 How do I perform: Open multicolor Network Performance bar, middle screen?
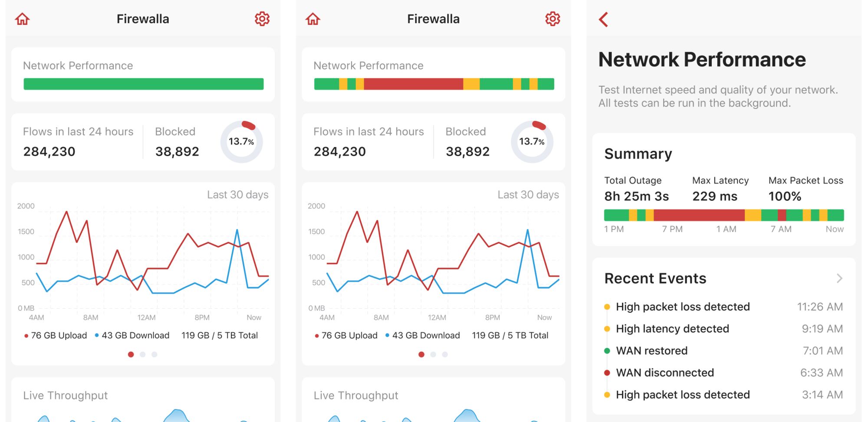(434, 84)
